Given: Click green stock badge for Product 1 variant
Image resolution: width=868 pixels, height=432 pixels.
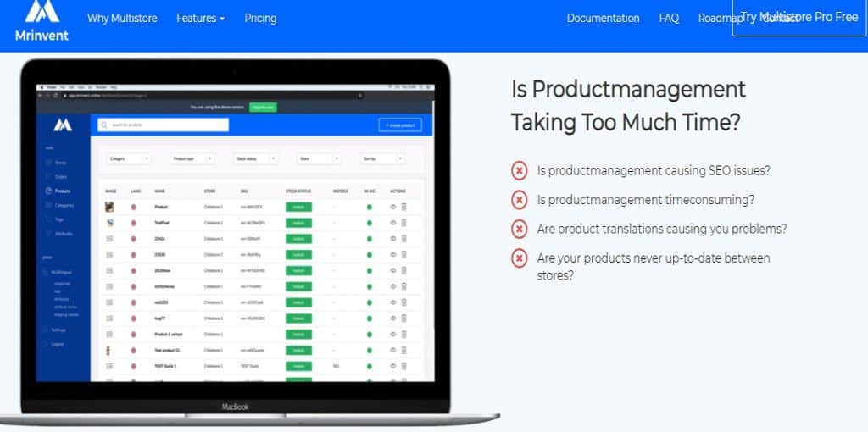Looking at the screenshot, I should click(x=298, y=335).
